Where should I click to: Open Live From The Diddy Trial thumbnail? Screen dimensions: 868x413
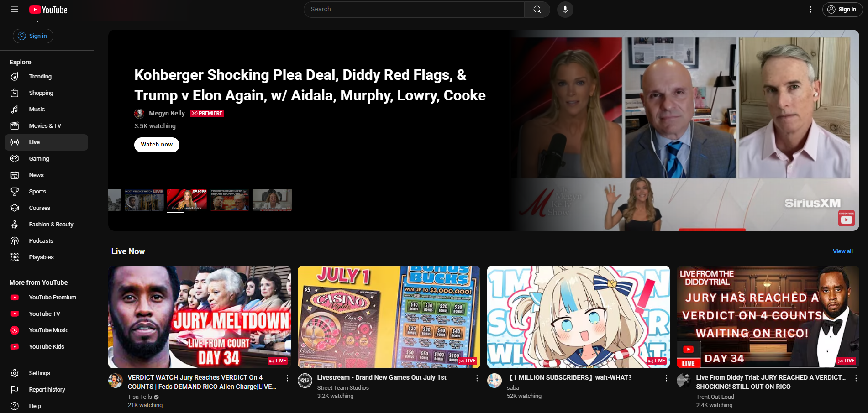coord(768,317)
